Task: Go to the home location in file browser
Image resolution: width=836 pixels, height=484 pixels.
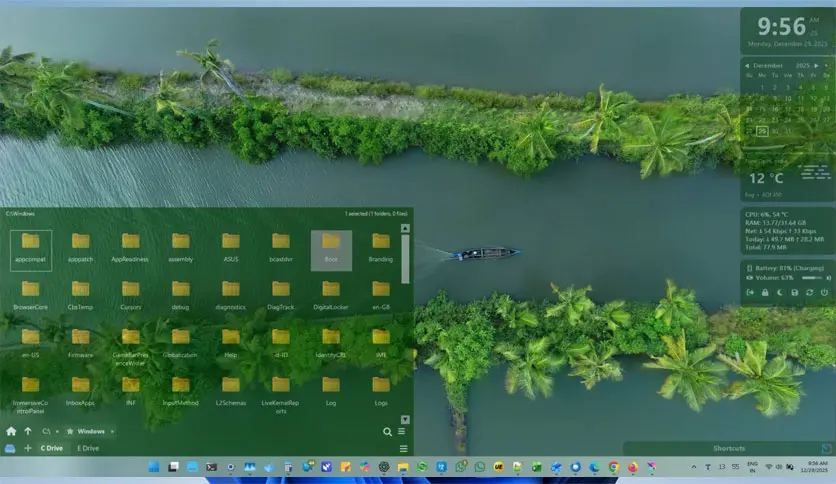Action: coord(11,431)
